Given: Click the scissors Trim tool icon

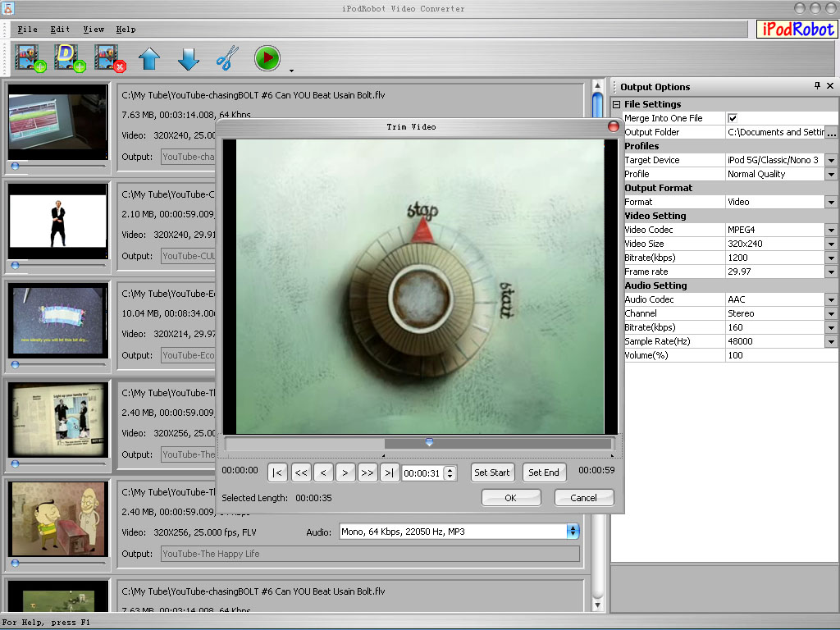Looking at the screenshot, I should 226,59.
